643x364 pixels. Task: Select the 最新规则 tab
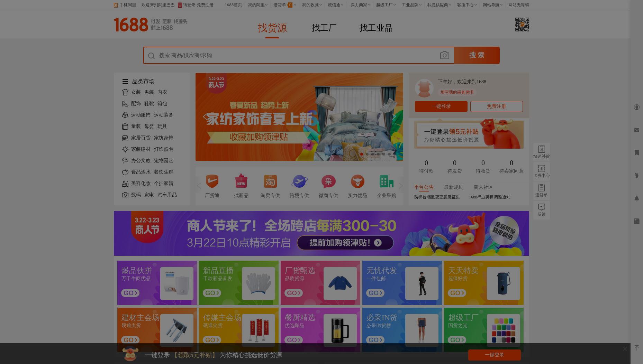454,187
